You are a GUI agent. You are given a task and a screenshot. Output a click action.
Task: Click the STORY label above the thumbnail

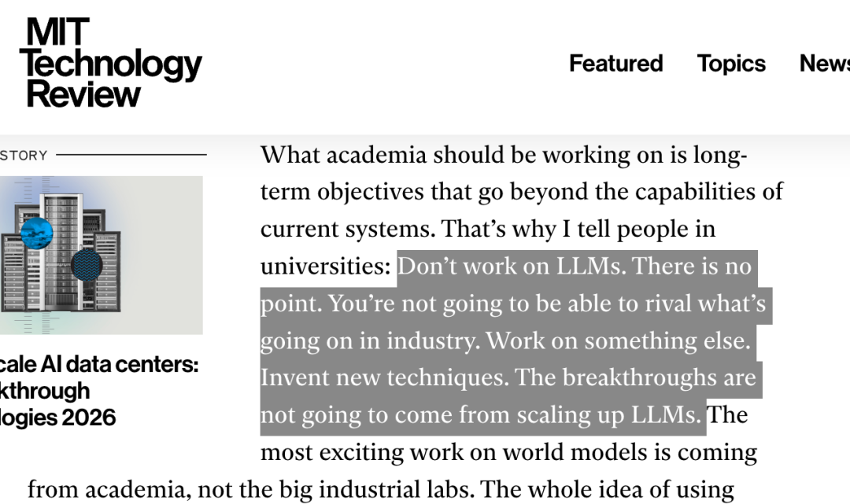point(24,156)
